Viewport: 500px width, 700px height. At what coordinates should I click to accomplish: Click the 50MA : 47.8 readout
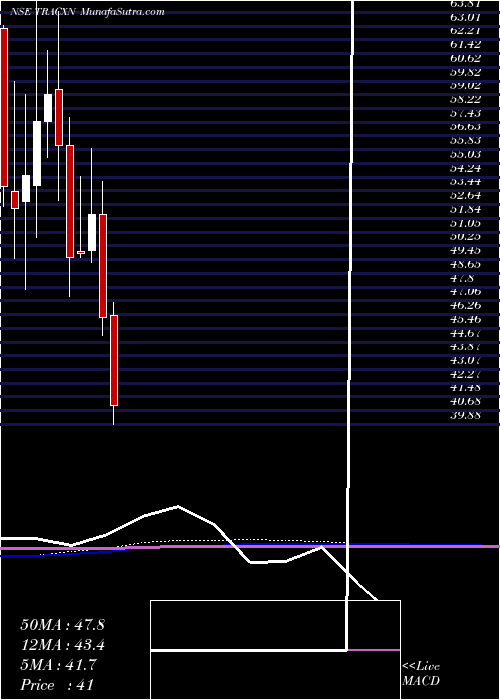[62, 625]
